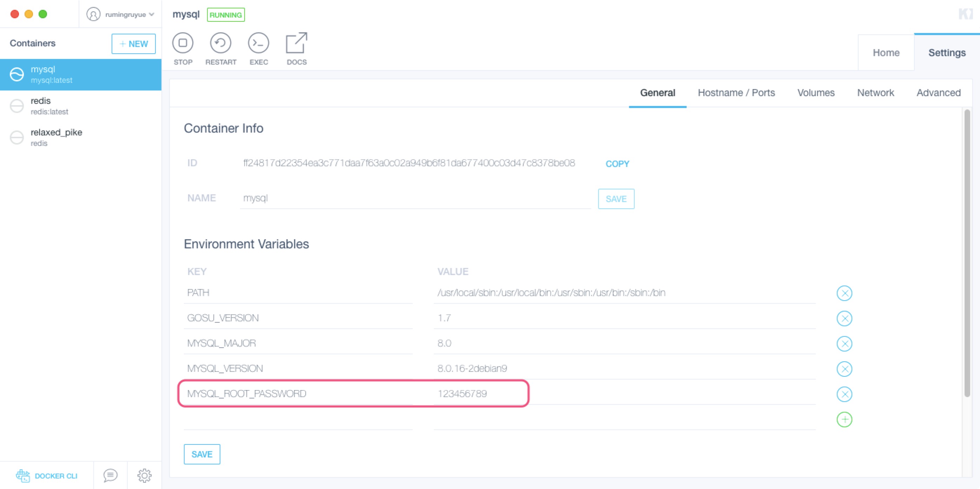Edit the GOSU_VERSION key field

[298, 318]
